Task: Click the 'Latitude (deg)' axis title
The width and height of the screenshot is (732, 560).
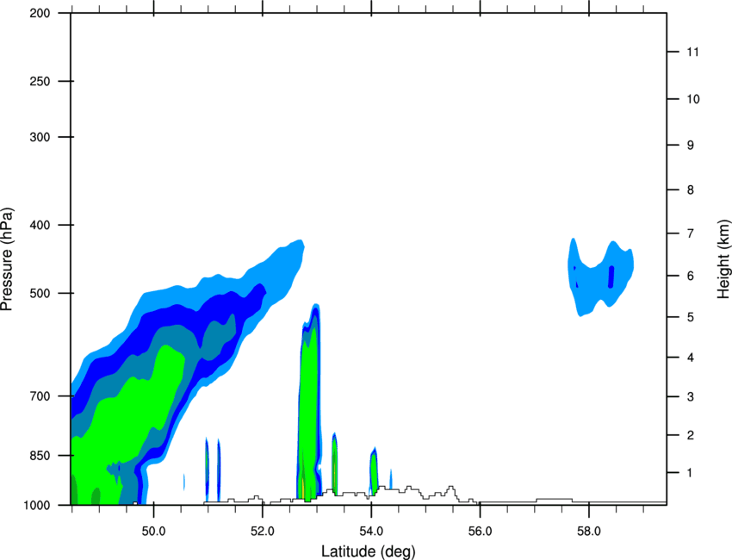Action: point(368,551)
